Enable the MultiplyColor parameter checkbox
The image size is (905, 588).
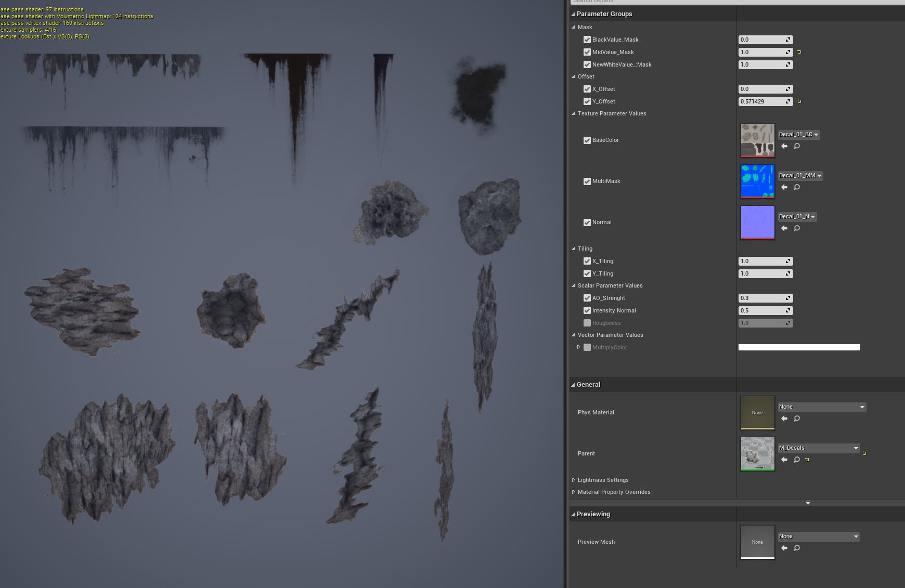(x=587, y=347)
